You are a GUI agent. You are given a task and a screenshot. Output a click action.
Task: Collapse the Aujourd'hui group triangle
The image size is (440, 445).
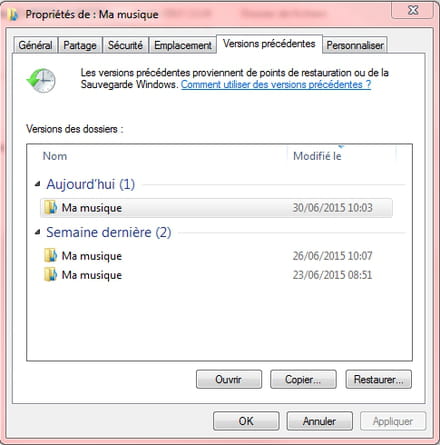pos(38,184)
